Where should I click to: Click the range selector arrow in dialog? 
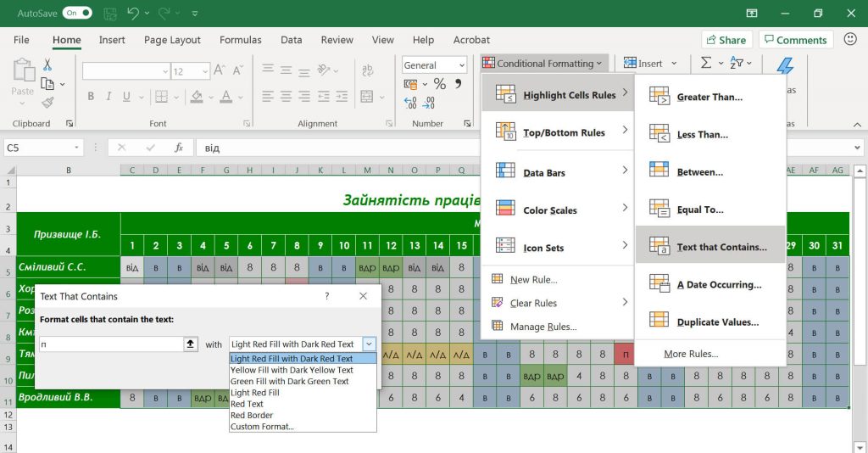pos(190,344)
